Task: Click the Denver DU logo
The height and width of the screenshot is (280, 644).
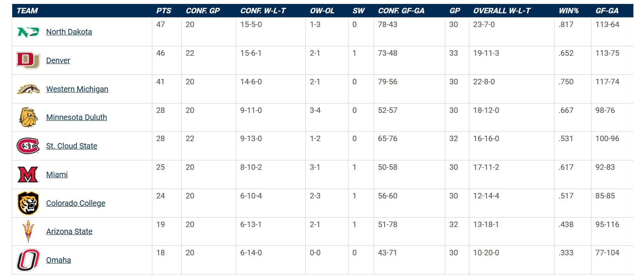Action: (28, 60)
